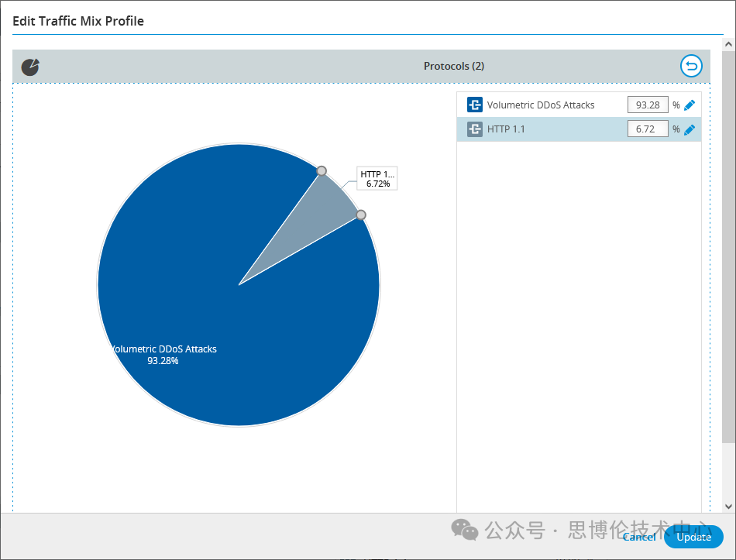Edit Volumetric DDoS Attacks using pencil icon
The height and width of the screenshot is (560, 736).
tap(690, 105)
